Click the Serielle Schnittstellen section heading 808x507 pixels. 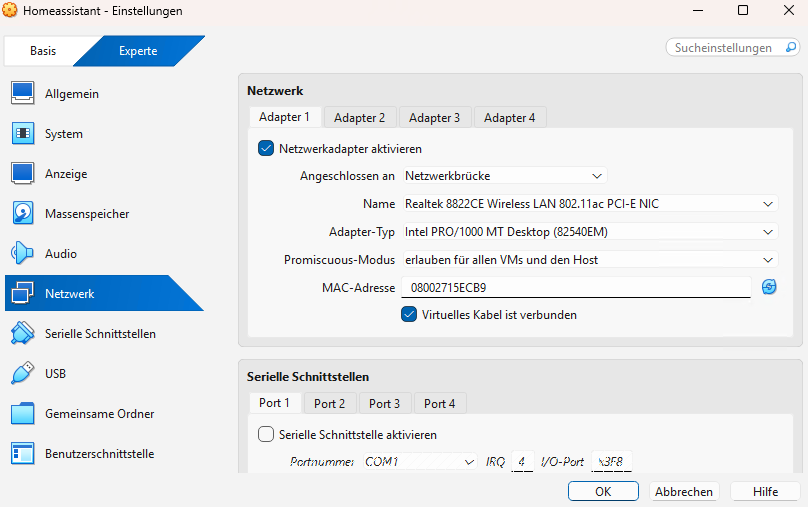308,377
